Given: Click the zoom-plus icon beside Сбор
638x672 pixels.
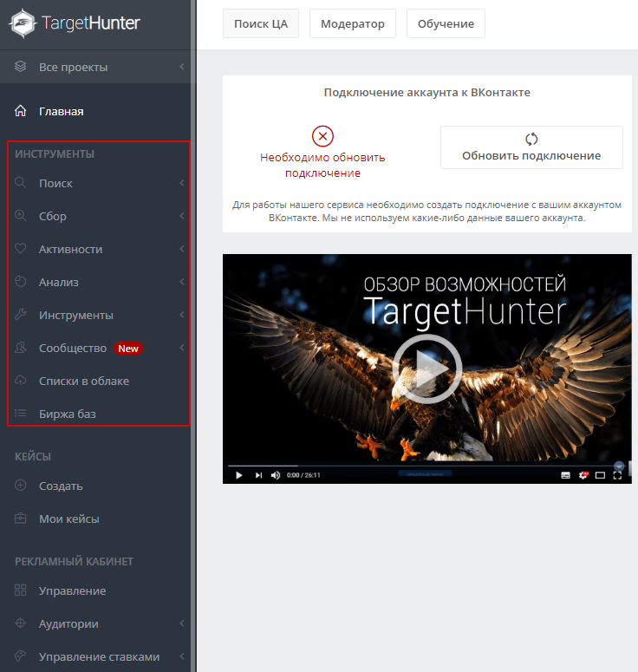Looking at the screenshot, I should [x=20, y=216].
